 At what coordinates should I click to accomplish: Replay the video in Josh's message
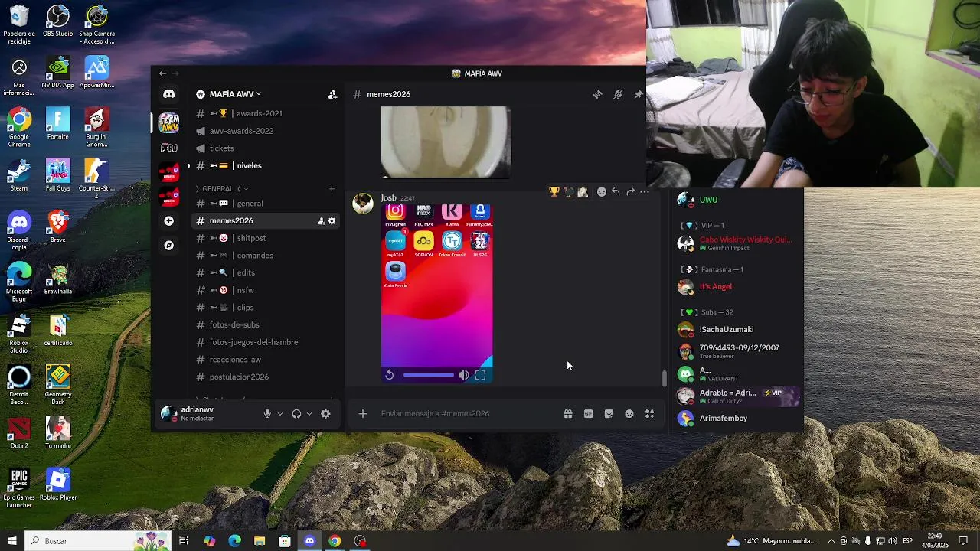tap(390, 375)
